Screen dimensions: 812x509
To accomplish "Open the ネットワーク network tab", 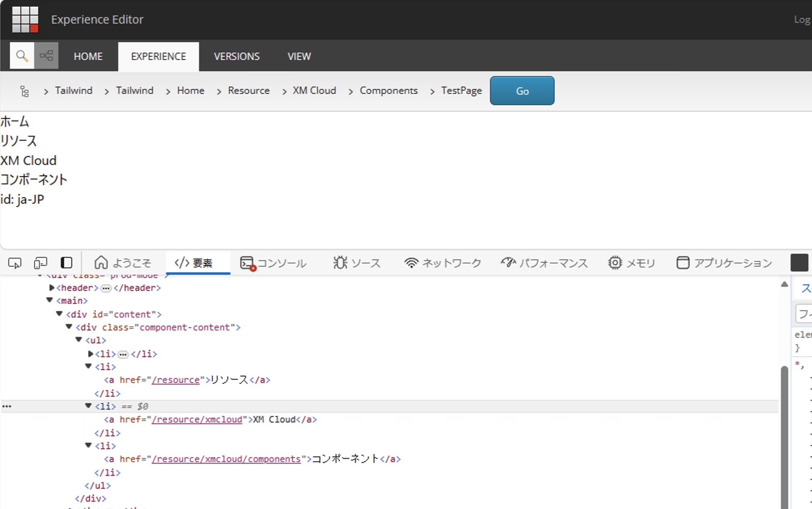I will click(x=443, y=263).
